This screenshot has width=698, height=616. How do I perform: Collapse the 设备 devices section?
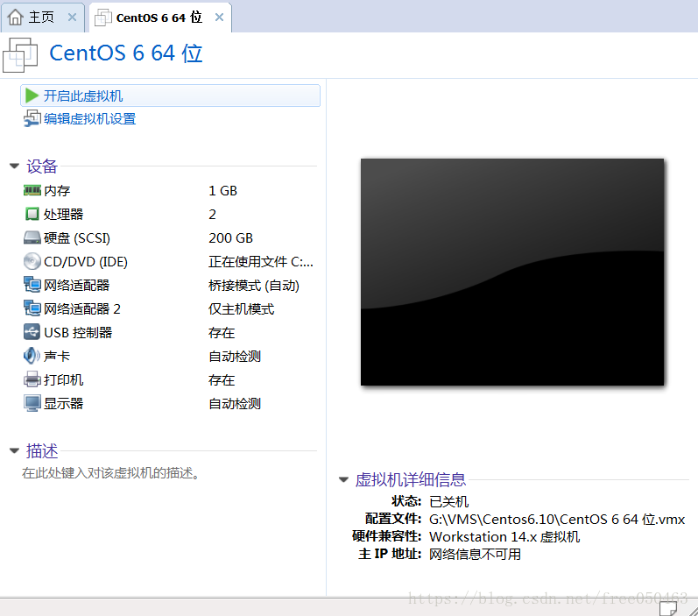point(14,166)
